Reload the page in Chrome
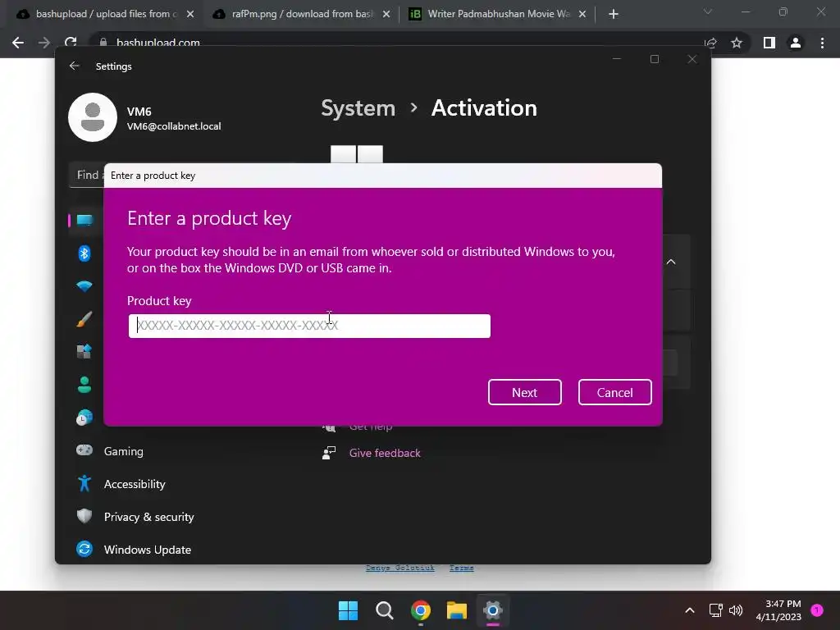Image resolution: width=840 pixels, height=630 pixels. coord(71,43)
